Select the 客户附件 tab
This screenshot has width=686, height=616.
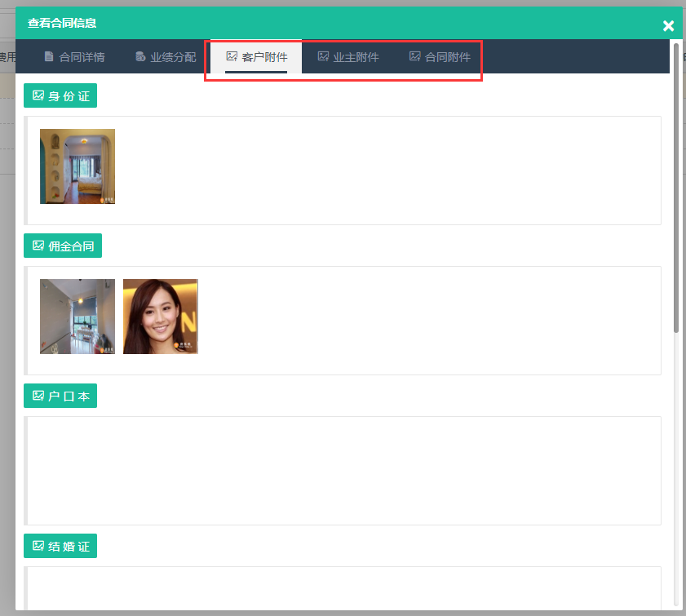(x=256, y=57)
